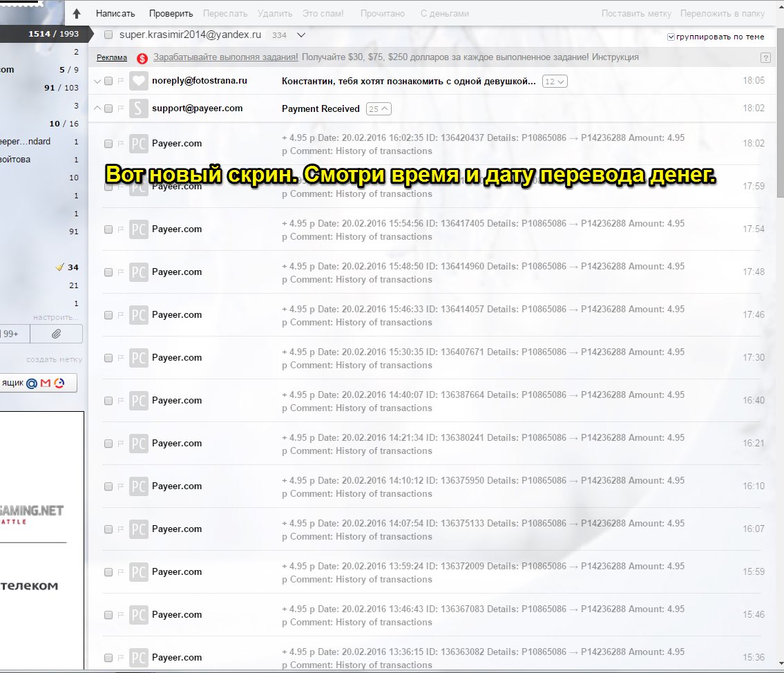Expand the 12-message fotostrana thread counter

[555, 82]
